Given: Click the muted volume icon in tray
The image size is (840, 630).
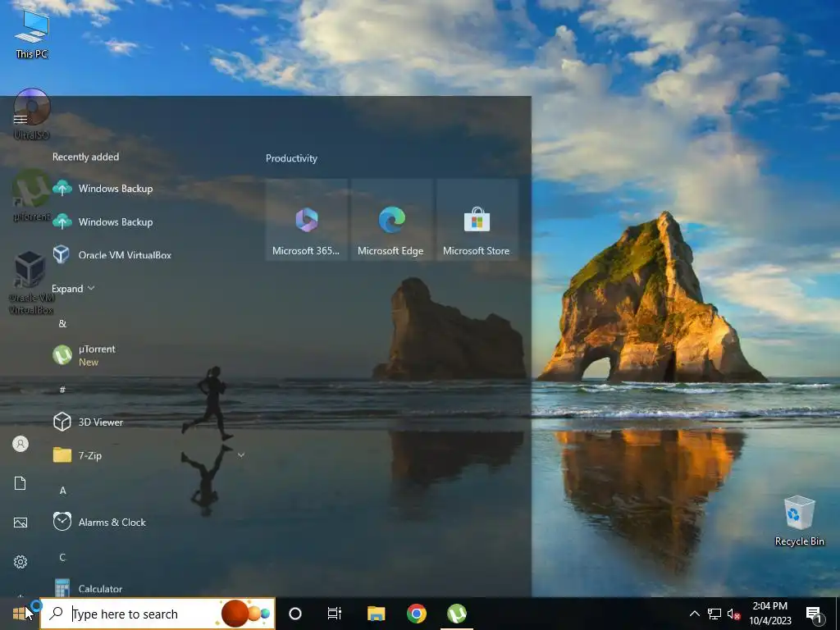Looking at the screenshot, I should click(734, 614).
